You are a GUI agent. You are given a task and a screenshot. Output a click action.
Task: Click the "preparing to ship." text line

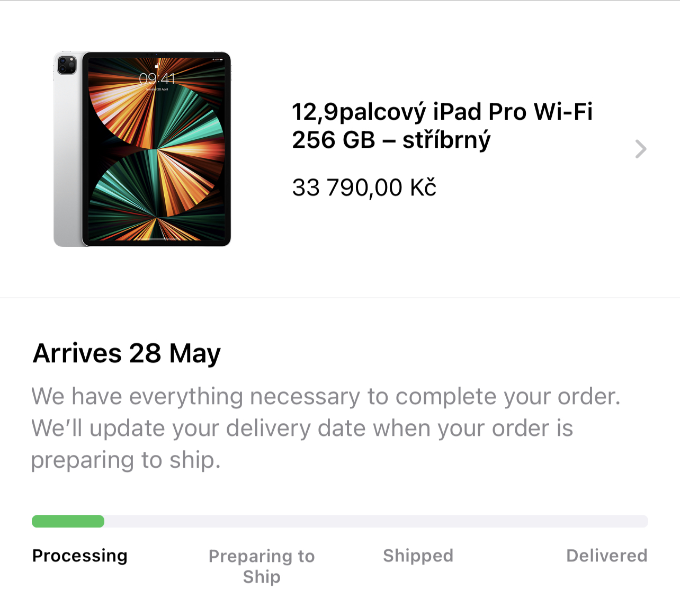[x=126, y=460]
